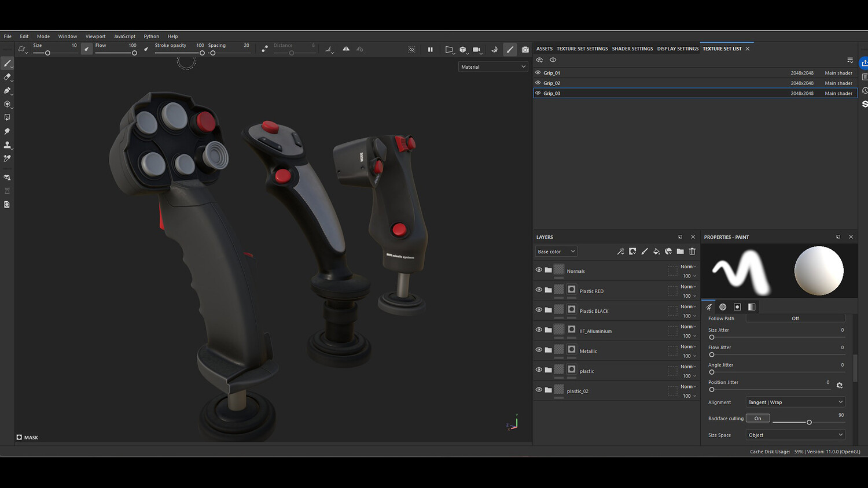Click the Follow Path Off button

click(x=795, y=319)
